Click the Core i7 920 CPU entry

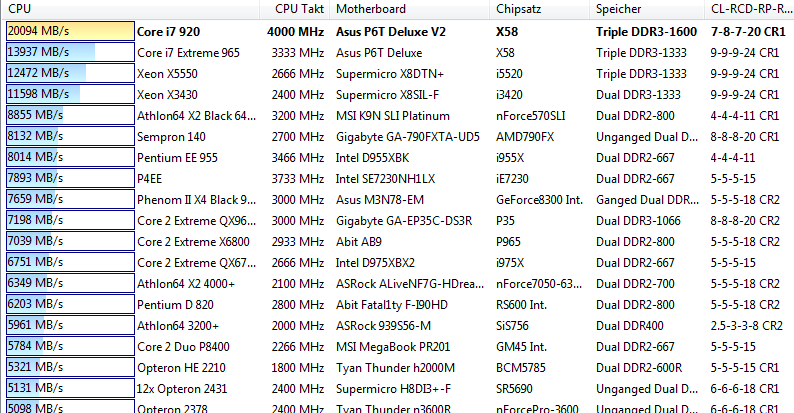point(168,32)
